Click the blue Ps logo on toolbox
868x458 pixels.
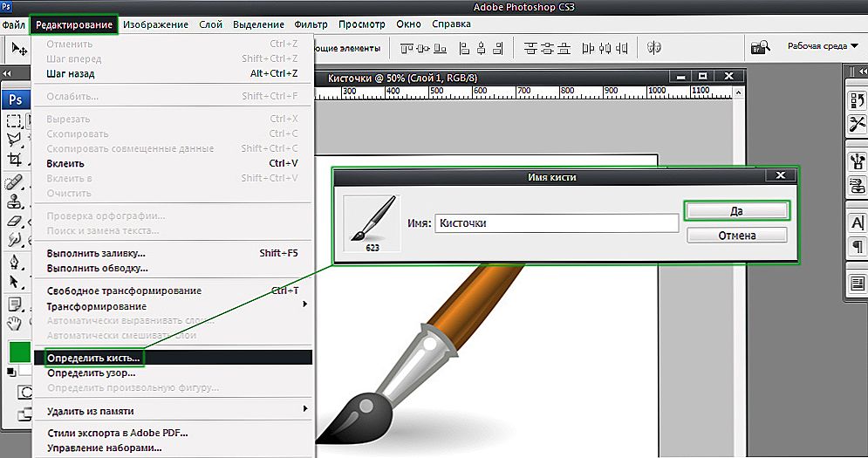tap(16, 99)
